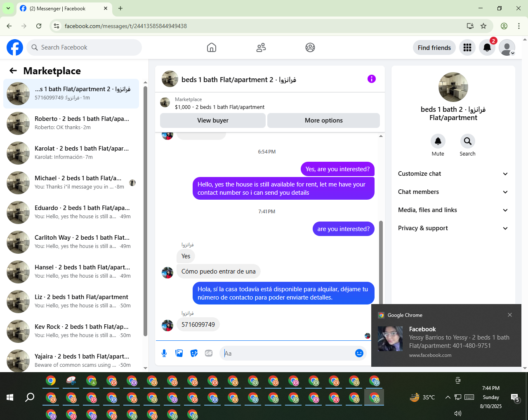The width and height of the screenshot is (528, 420).
Task: Open Kev Rock conversation
Action: pyautogui.click(x=71, y=331)
